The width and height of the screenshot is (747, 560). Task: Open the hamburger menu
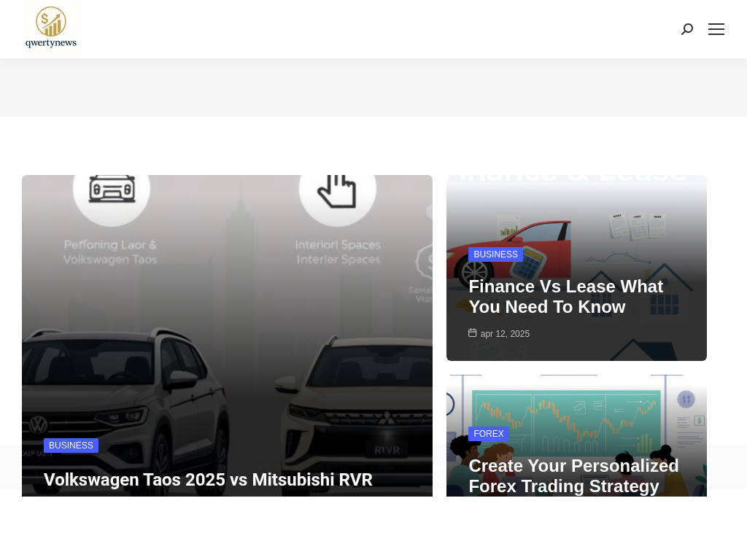(x=716, y=29)
